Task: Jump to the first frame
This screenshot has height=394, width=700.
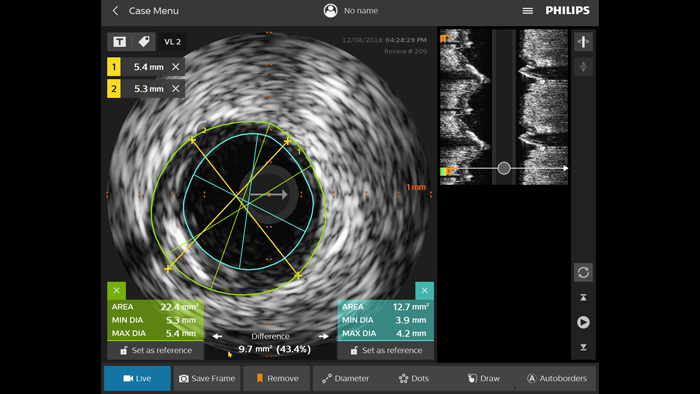Action: pyautogui.click(x=583, y=297)
